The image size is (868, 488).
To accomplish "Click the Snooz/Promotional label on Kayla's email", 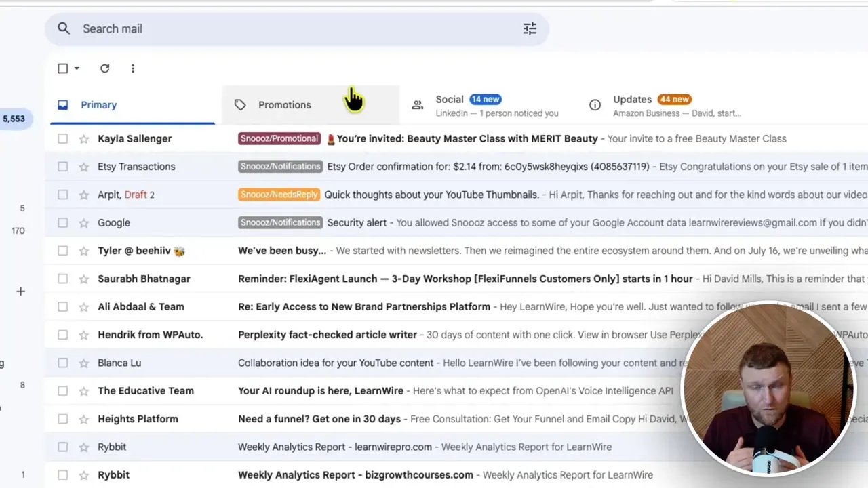I will tap(279, 138).
